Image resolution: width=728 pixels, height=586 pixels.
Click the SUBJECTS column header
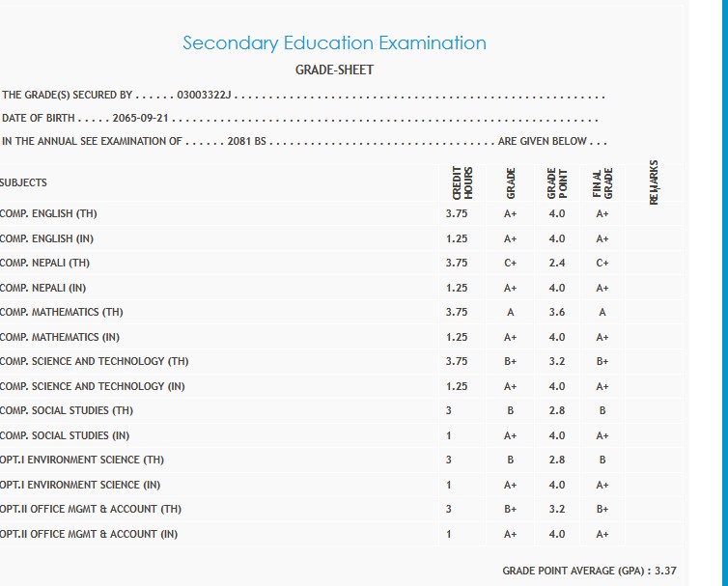click(23, 182)
